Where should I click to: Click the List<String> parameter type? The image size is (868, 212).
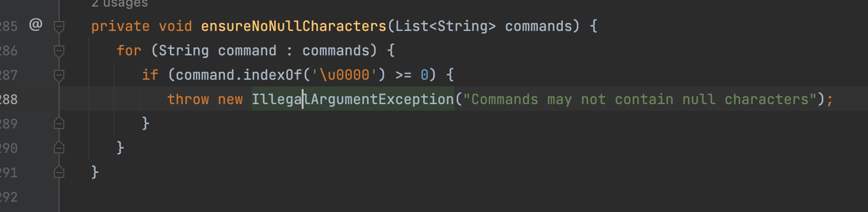tap(445, 26)
